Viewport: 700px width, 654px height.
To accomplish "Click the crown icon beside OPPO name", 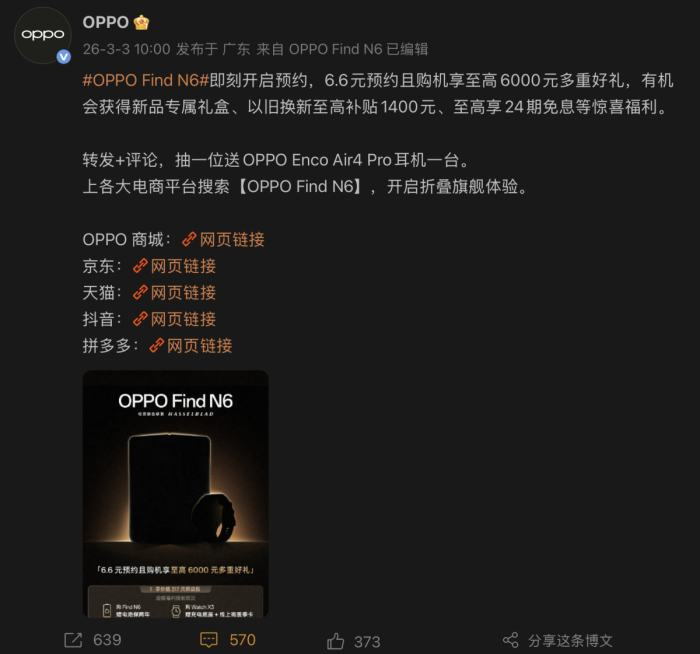I will point(141,22).
